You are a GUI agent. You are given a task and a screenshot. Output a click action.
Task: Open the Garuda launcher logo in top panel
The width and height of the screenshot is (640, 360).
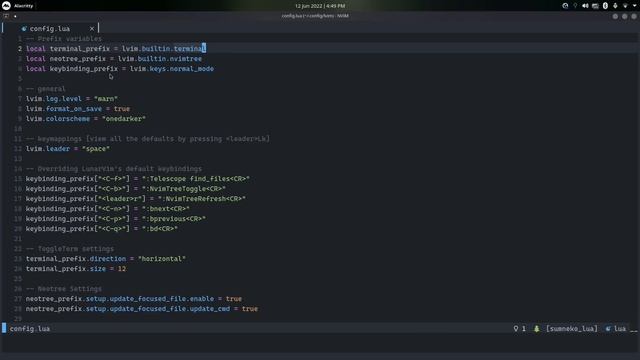[x=6, y=6]
